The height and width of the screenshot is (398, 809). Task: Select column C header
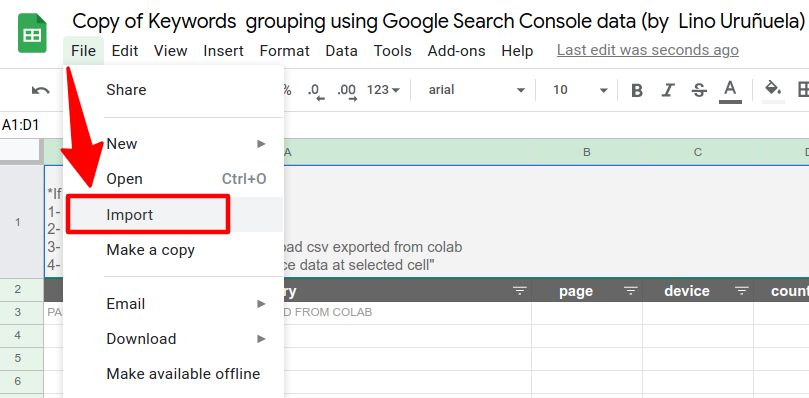click(698, 152)
